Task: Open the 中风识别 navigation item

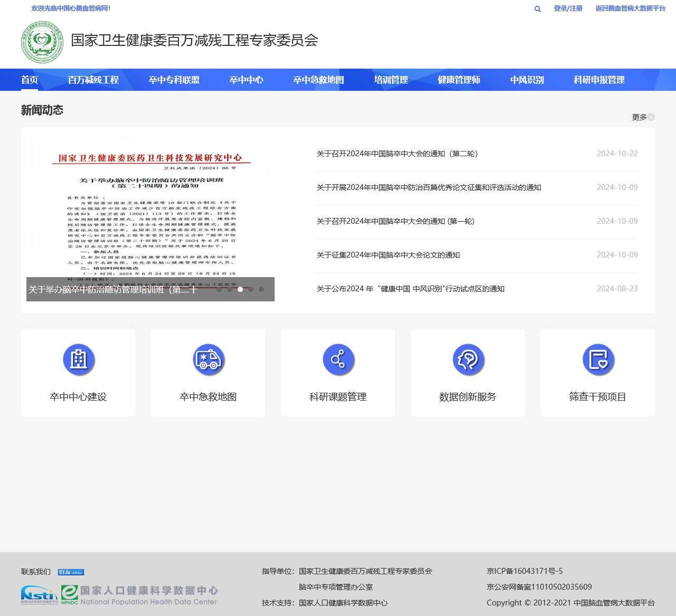Action: click(x=527, y=80)
